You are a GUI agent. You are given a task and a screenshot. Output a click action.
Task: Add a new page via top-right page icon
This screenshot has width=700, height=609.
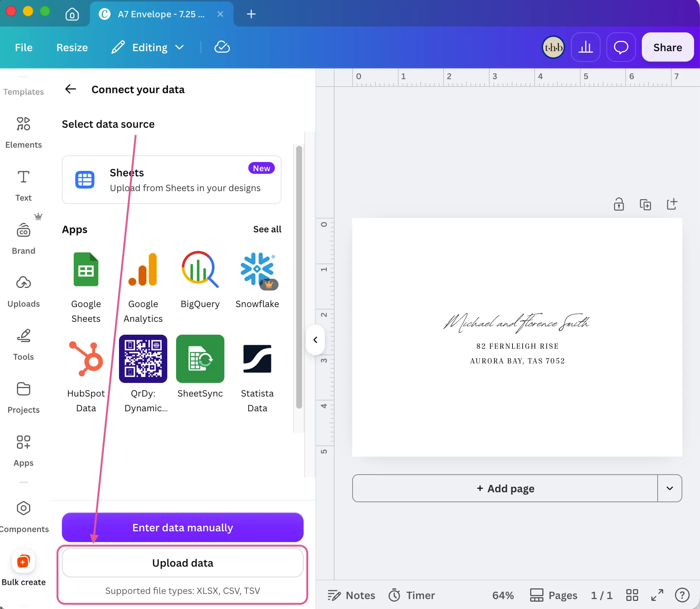[672, 204]
